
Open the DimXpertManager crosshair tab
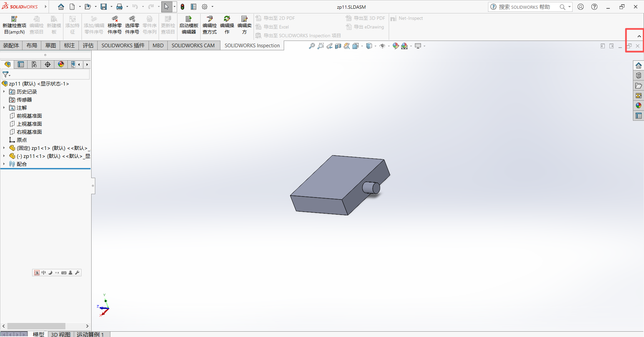coord(48,64)
